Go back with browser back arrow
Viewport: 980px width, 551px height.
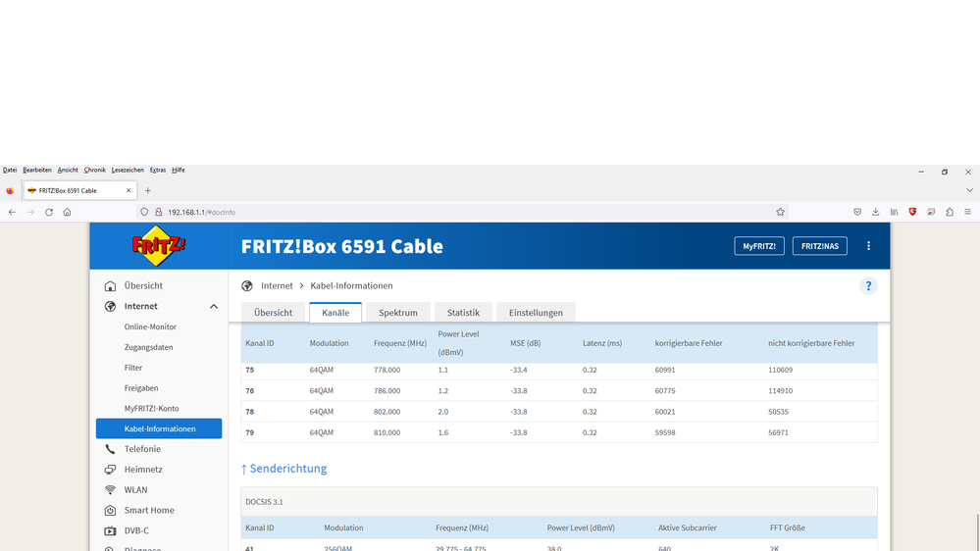coord(12,212)
